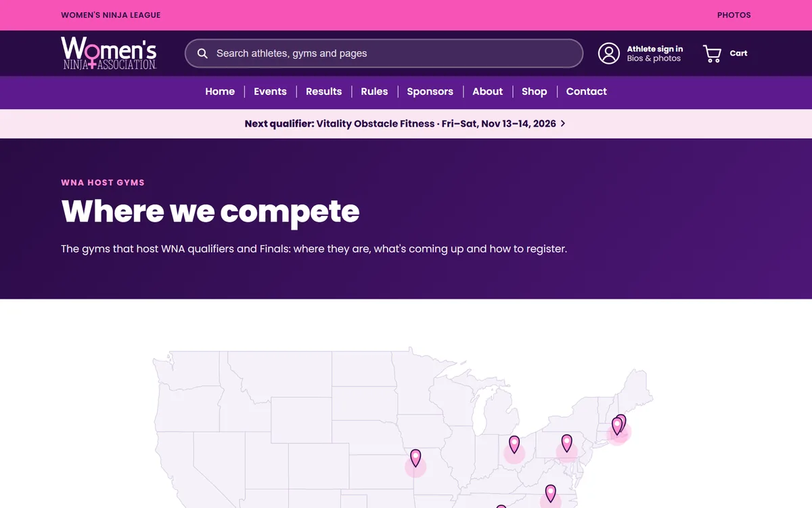The width and height of the screenshot is (812, 508).
Task: Click the search magnifier icon
Action: click(202, 54)
